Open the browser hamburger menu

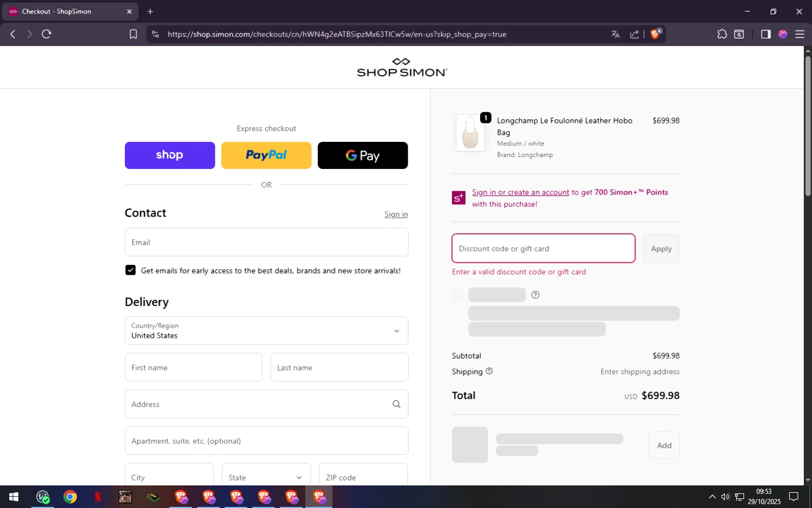coord(800,34)
